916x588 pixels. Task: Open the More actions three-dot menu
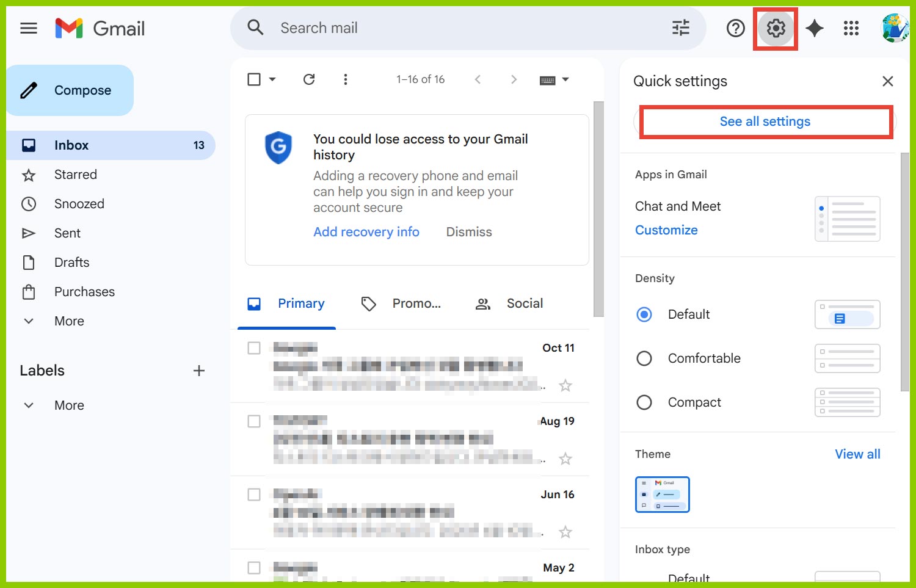[346, 79]
